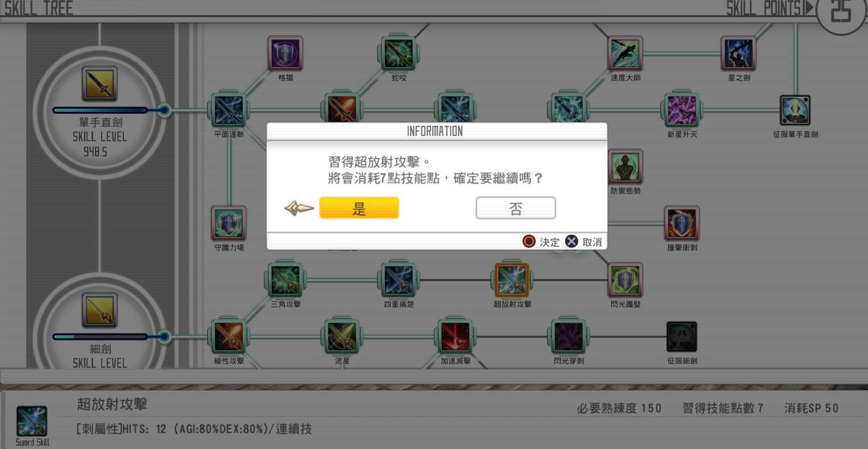Image resolution: width=868 pixels, height=449 pixels.
Task: Open the 單手直劍 weapon category
Action: (100, 84)
